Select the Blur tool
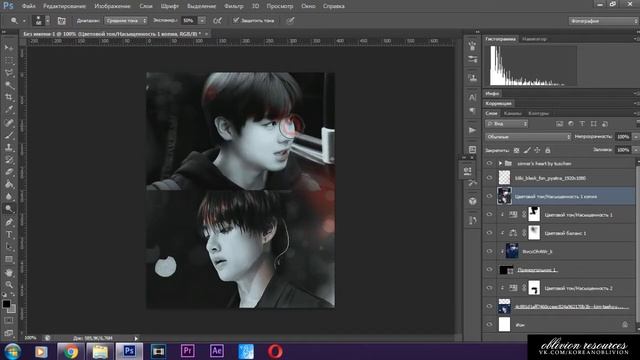The height and width of the screenshot is (360, 640). (9, 197)
